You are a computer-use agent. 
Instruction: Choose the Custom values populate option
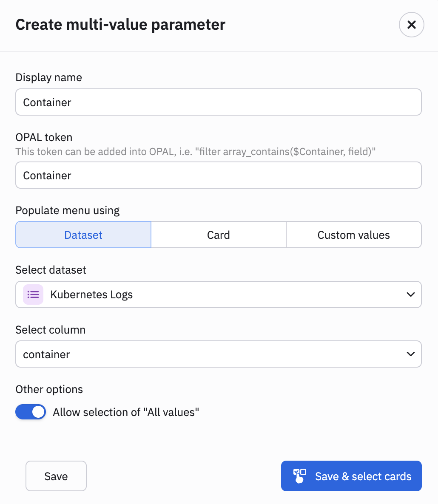[354, 235]
